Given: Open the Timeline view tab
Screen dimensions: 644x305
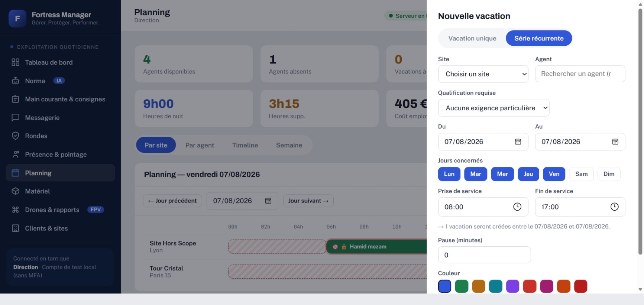Looking at the screenshot, I should click(245, 145).
